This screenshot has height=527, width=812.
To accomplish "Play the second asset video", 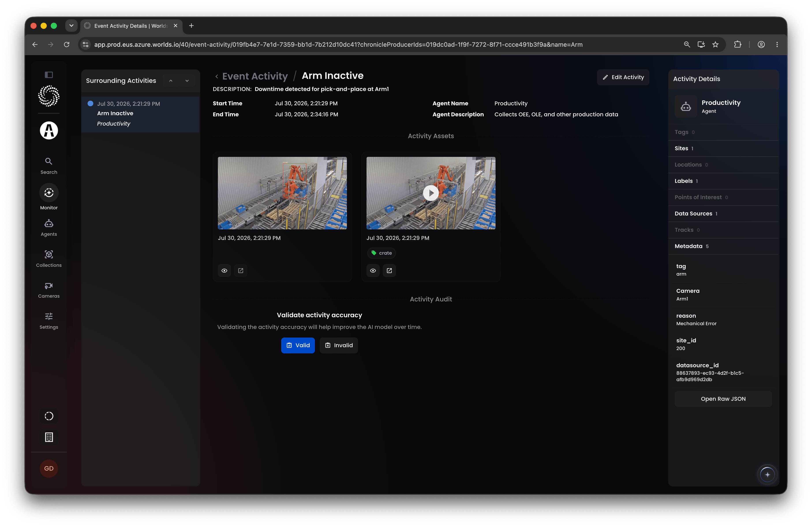I will click(431, 193).
